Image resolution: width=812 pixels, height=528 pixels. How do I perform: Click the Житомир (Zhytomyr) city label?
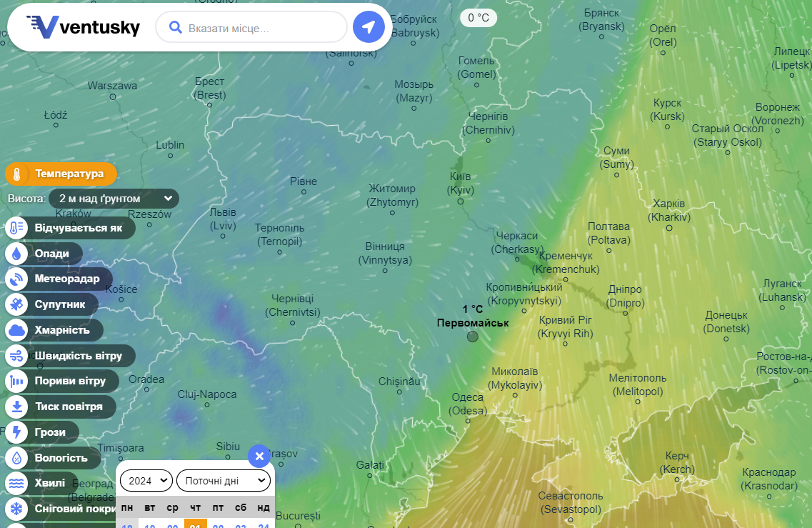click(392, 195)
